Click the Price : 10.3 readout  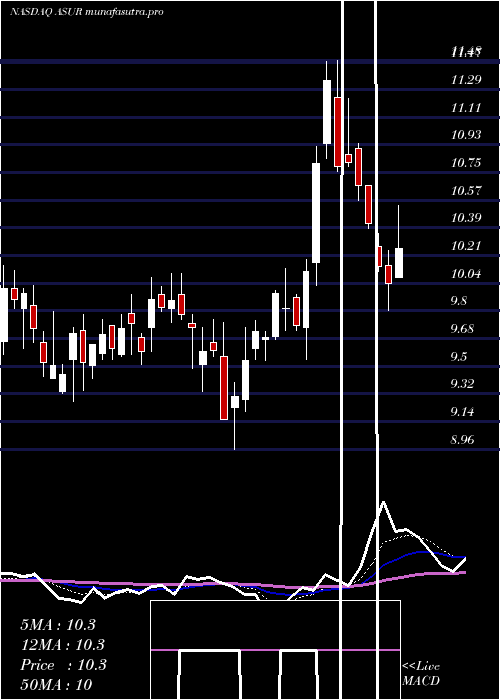point(63,665)
